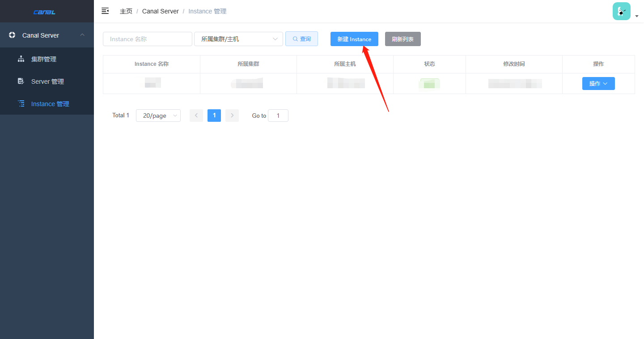This screenshot has height=339, width=644.
Task: Click the Server 管理 form icon
Action: (21, 81)
